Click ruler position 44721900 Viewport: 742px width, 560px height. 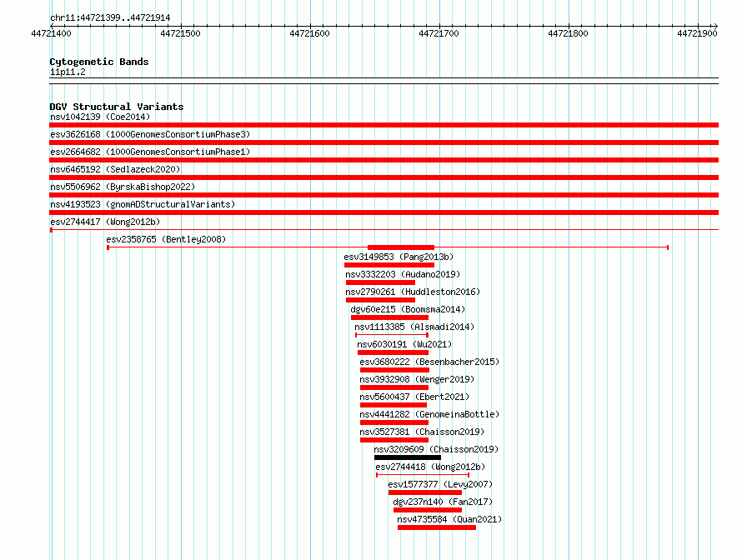697,33
